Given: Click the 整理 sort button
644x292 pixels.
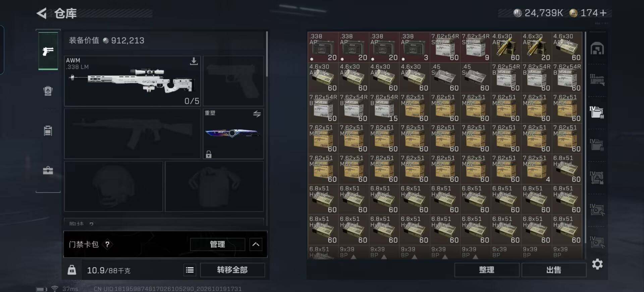Looking at the screenshot, I should pos(487,270).
